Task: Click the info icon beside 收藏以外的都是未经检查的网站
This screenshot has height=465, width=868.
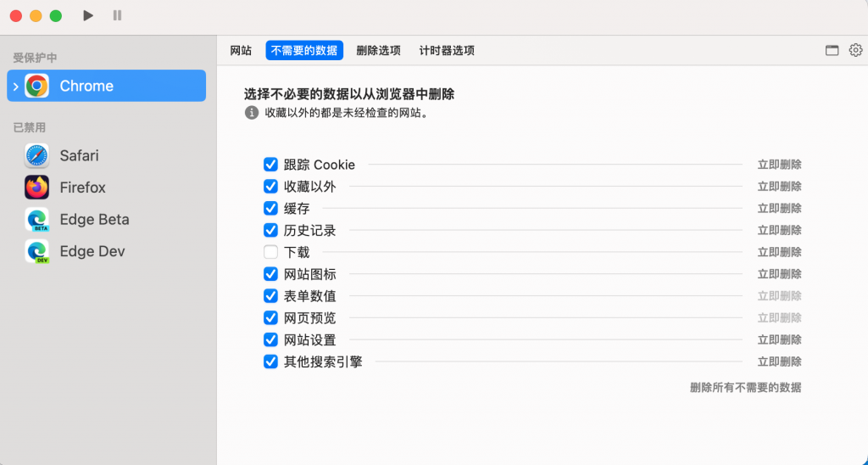Action: coord(251,113)
